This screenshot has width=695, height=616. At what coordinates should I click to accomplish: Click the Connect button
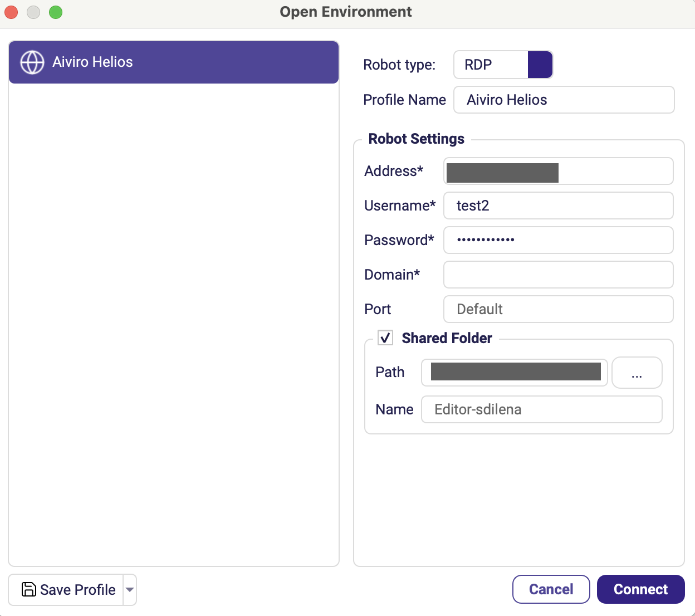[641, 589]
